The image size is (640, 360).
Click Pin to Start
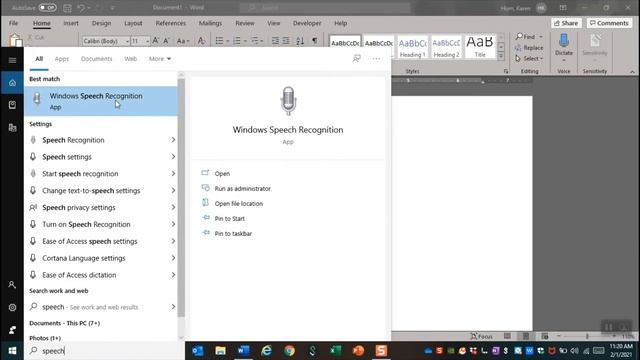pos(223,218)
